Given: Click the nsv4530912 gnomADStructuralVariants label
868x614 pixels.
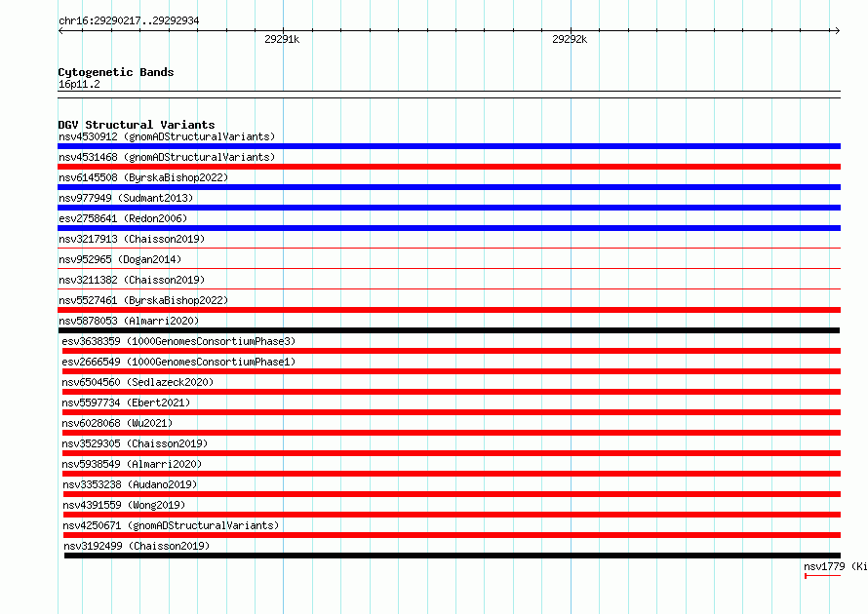Looking at the screenshot, I should [x=167, y=136].
